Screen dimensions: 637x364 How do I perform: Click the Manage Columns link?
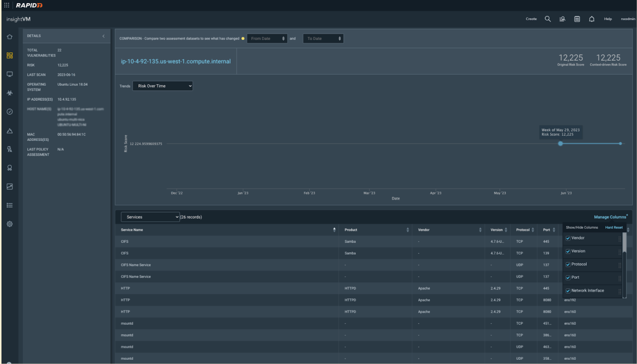[x=610, y=217]
